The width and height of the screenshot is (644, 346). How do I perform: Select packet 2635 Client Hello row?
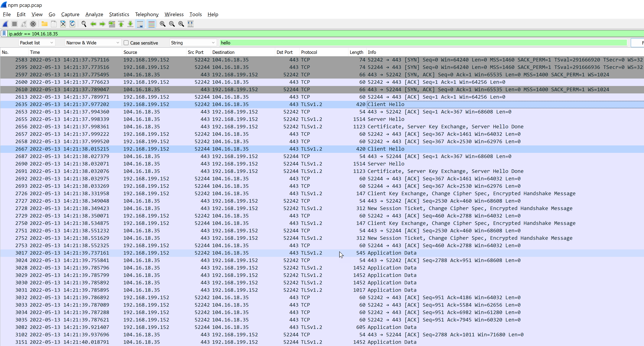[322, 104]
